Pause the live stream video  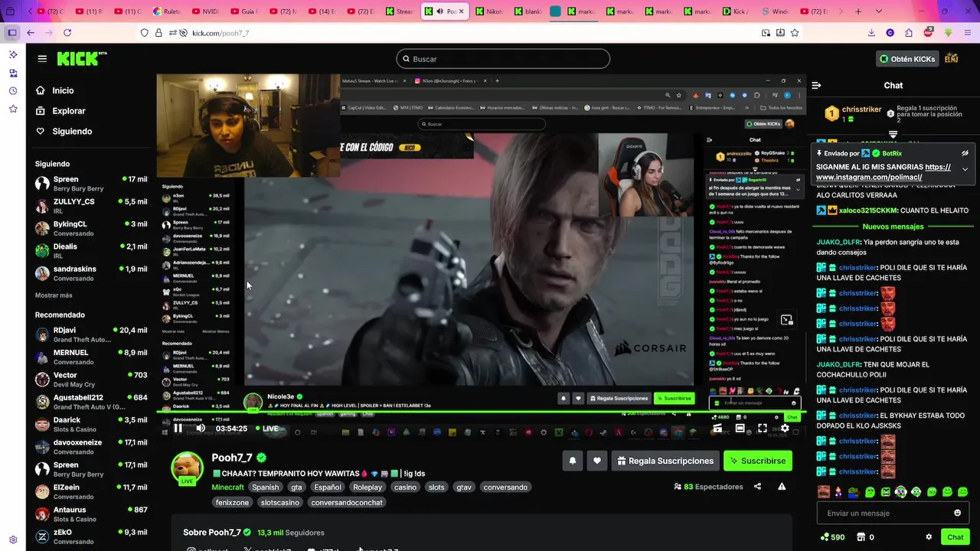coord(178,429)
